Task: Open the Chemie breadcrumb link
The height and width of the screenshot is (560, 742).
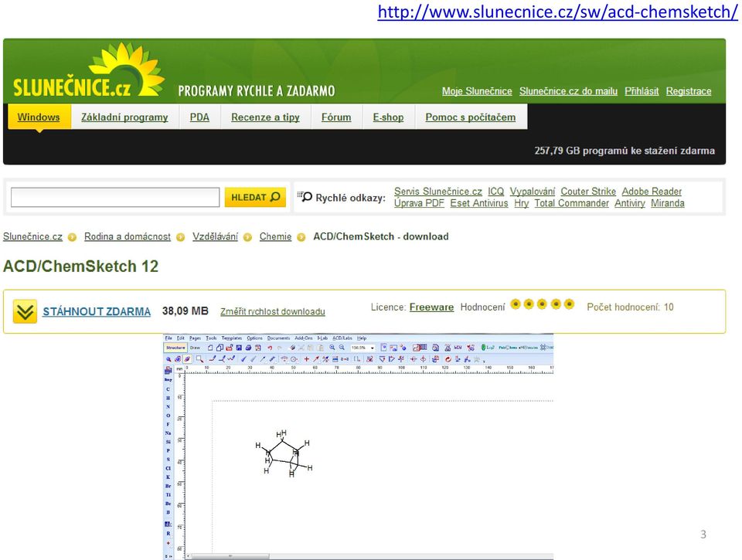Action: [x=275, y=236]
